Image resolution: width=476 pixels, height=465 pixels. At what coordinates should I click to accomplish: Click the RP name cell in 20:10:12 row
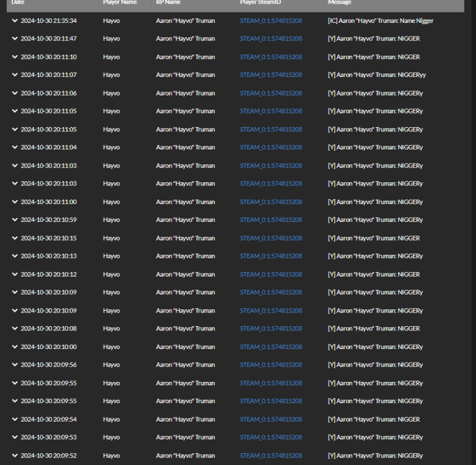[x=185, y=275]
